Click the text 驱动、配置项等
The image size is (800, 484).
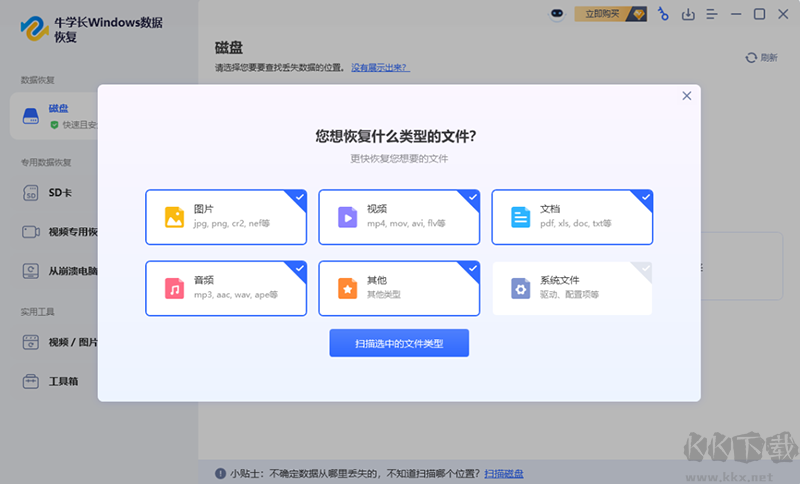tap(569, 295)
